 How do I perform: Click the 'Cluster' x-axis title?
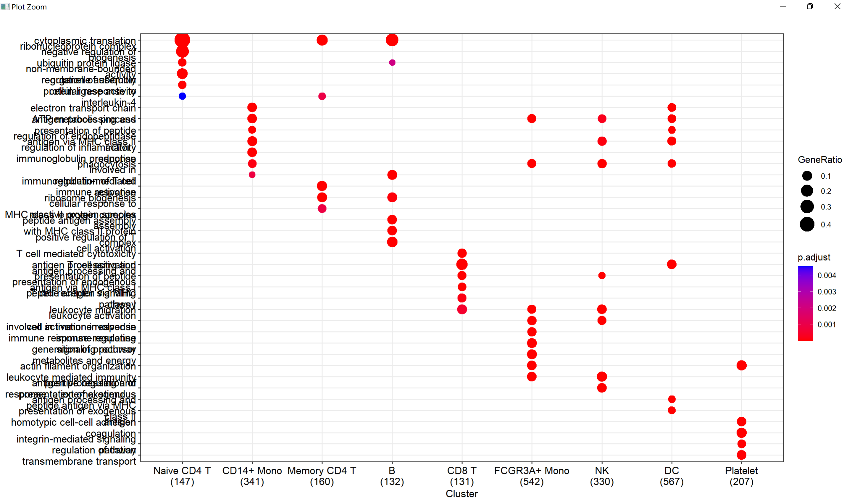462,494
